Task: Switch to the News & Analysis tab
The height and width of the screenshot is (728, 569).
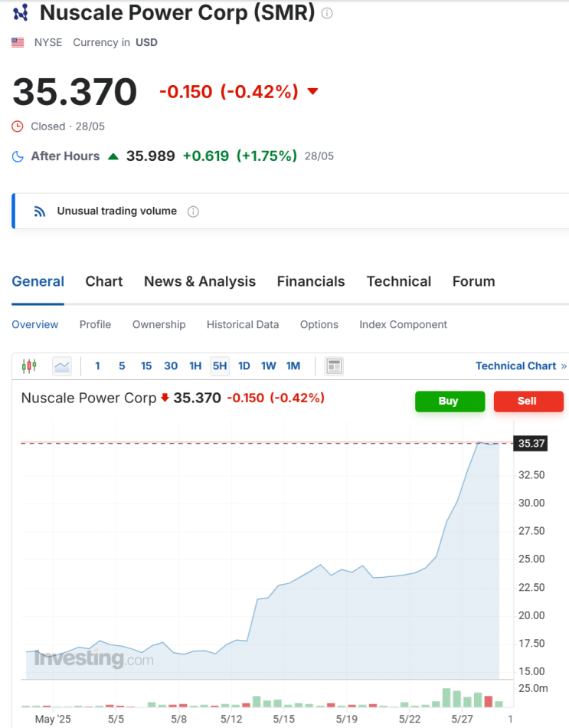Action: coord(200,281)
